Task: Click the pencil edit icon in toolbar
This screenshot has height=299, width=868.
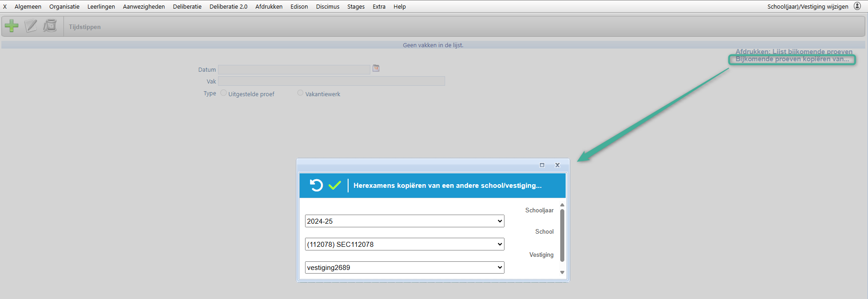Action: tap(31, 26)
